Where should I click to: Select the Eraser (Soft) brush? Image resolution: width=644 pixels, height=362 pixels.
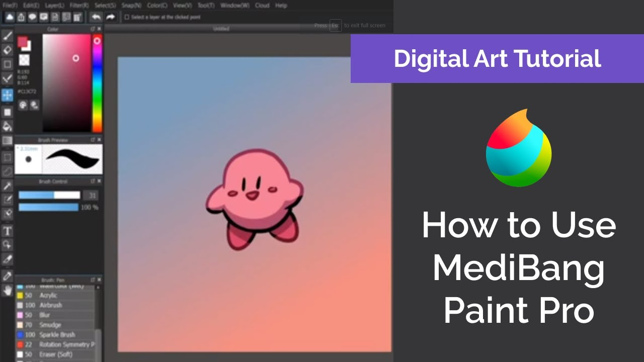55,354
